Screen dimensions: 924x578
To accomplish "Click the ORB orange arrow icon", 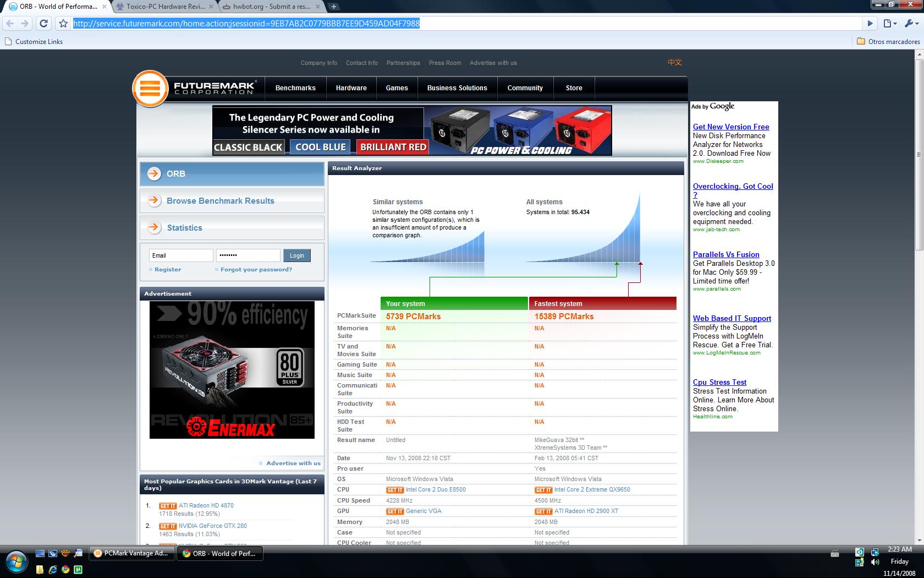I will click(x=154, y=173).
